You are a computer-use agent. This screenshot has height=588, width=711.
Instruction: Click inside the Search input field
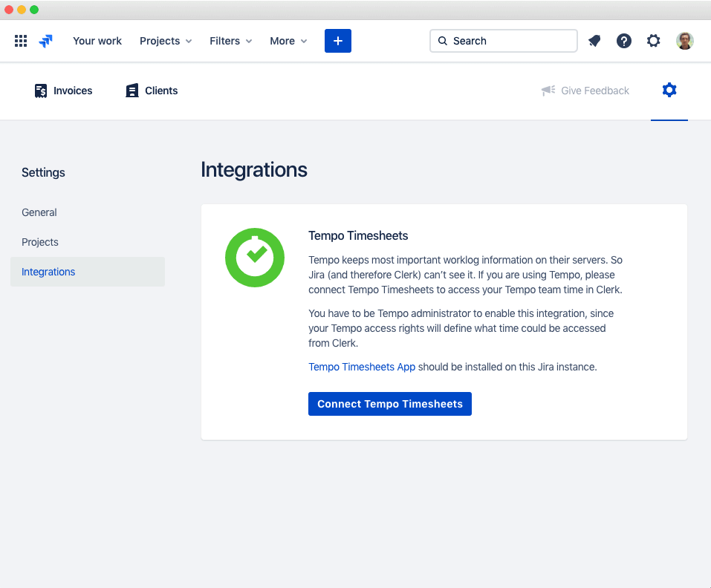tap(504, 41)
